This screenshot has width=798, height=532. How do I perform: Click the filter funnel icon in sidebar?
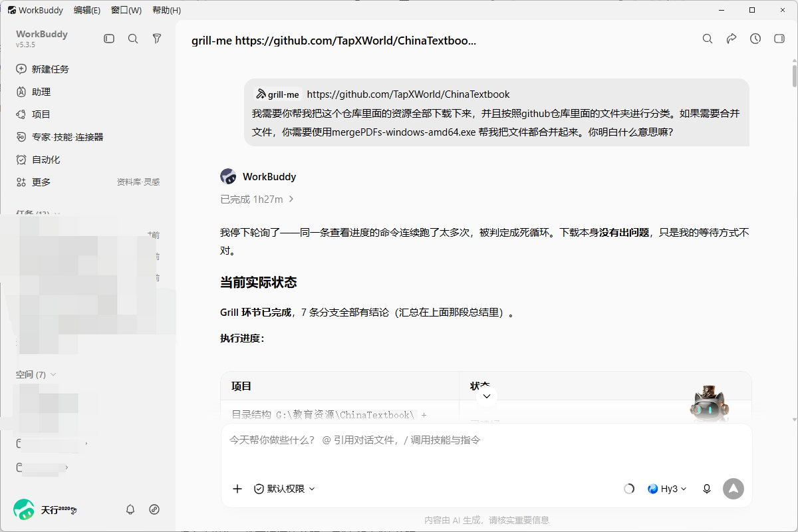(157, 39)
